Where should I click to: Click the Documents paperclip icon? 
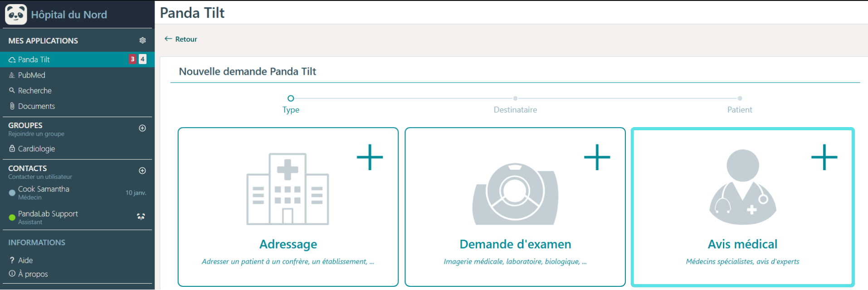click(x=12, y=106)
